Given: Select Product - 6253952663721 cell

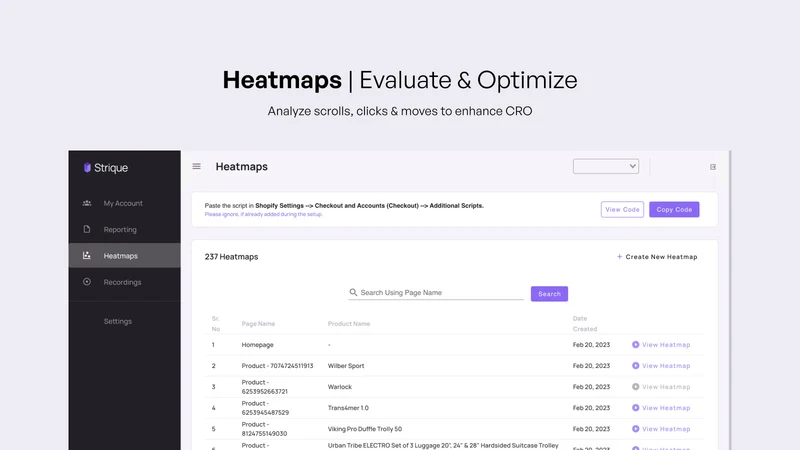Looking at the screenshot, I should (265, 387).
